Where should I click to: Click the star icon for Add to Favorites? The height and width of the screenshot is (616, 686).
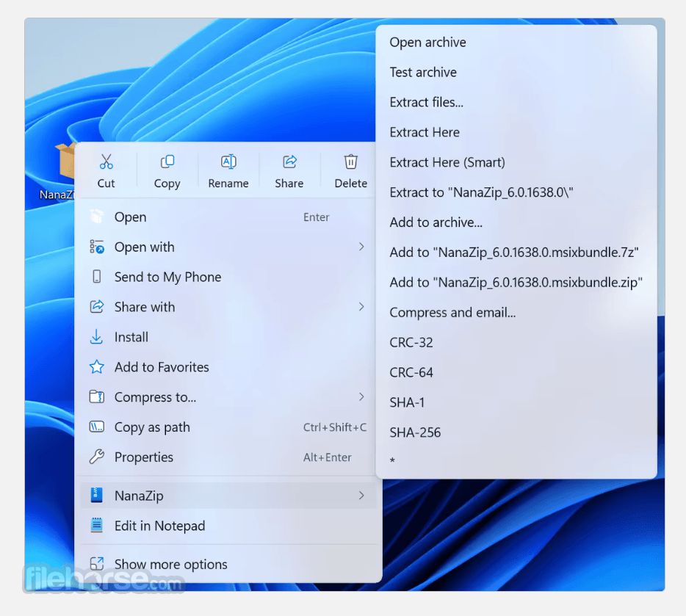(x=97, y=367)
